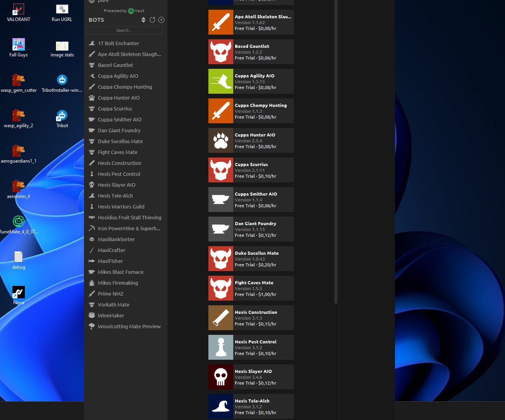Click Cuppa Smither AIO anvil store thumbnail

coord(221,199)
